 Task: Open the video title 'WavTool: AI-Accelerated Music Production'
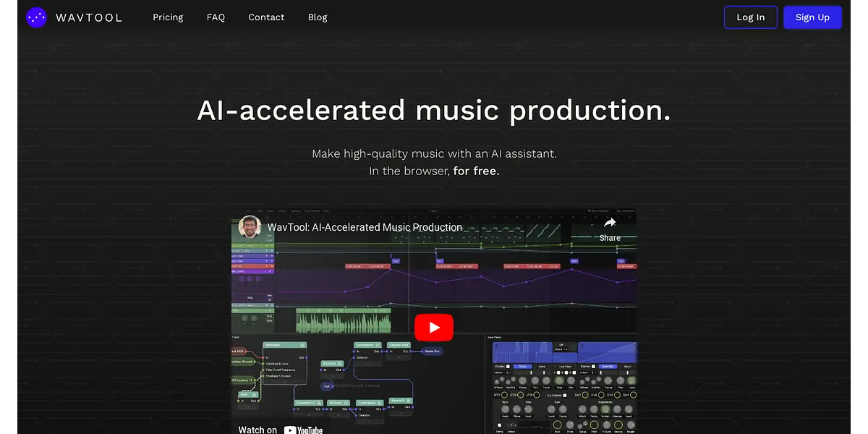tap(365, 227)
